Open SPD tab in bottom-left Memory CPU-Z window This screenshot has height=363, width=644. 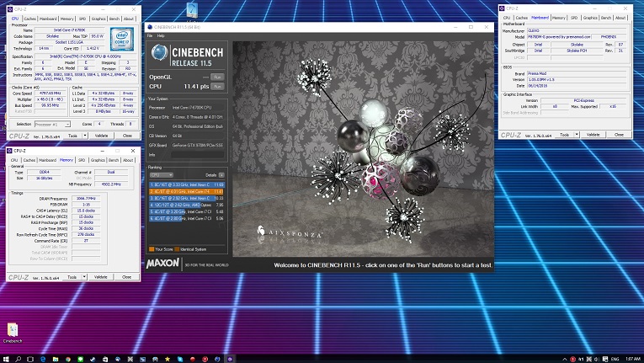(x=82, y=160)
